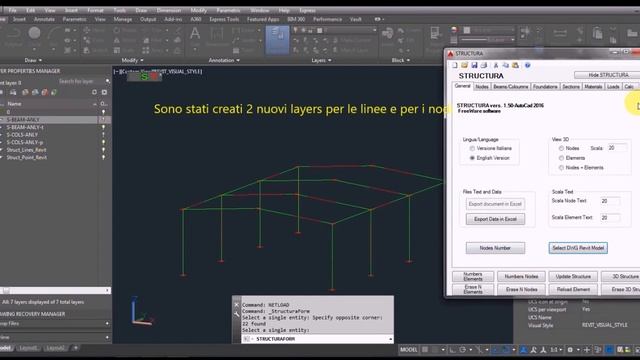Click the Cut scissors icon in STRUCTURA toolbar

496,65
